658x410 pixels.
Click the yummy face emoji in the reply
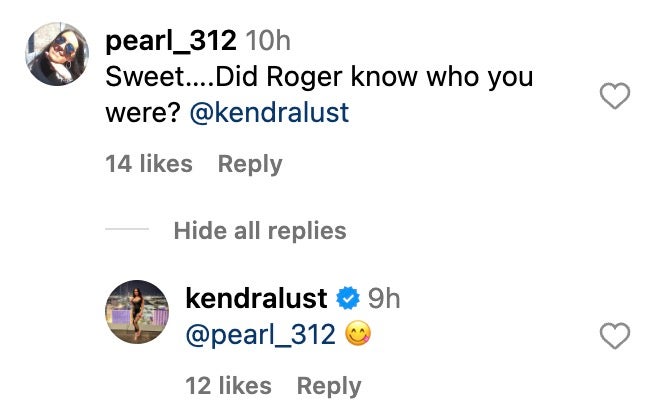coord(357,335)
